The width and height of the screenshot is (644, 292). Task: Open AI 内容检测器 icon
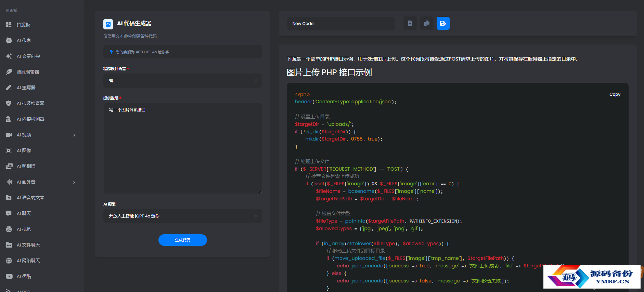click(9, 119)
